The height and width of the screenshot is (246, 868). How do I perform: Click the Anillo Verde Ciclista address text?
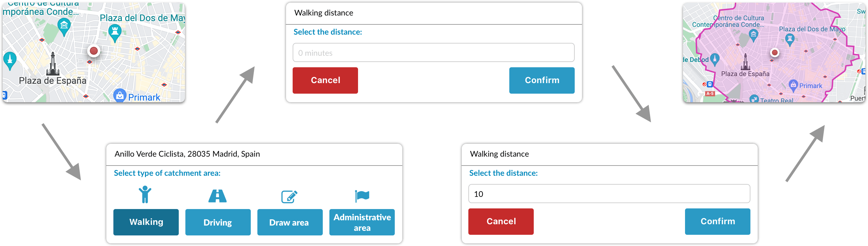[x=187, y=154]
